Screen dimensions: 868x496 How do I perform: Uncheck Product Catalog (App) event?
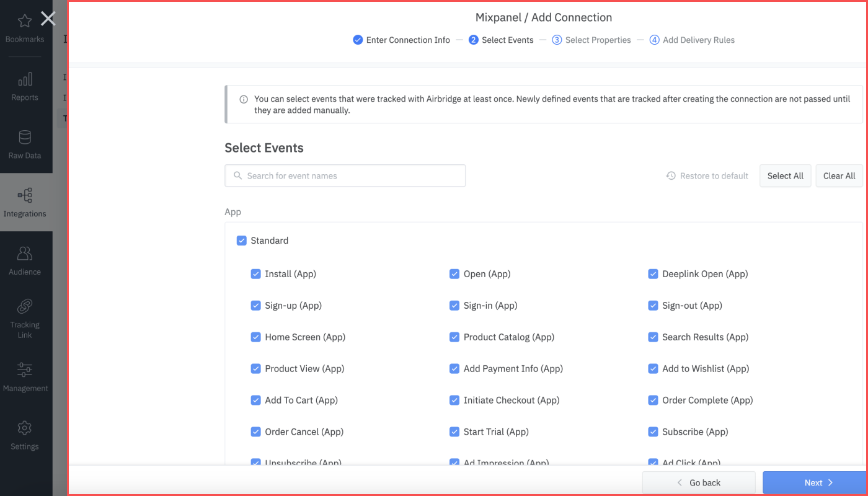click(x=454, y=337)
